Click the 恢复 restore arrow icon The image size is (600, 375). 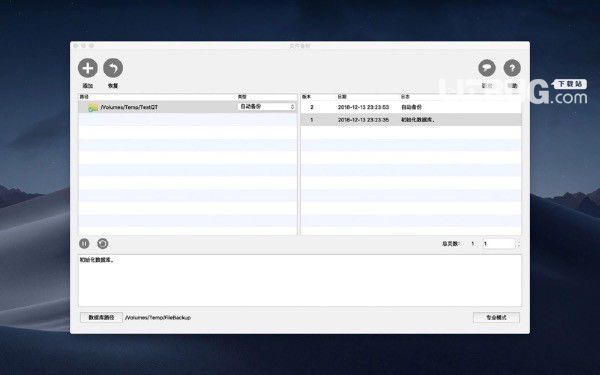click(113, 68)
